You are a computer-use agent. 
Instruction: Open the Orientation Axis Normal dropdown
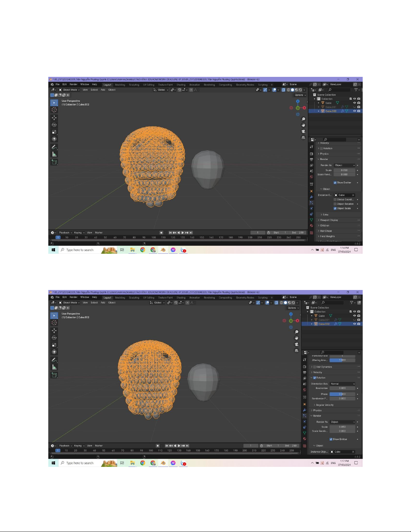click(x=342, y=384)
